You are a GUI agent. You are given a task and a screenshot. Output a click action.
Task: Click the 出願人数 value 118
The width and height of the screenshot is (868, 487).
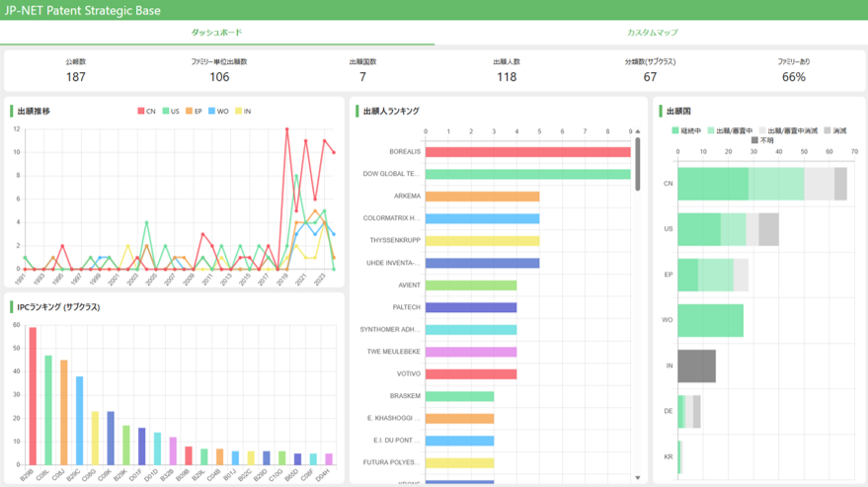(x=507, y=77)
